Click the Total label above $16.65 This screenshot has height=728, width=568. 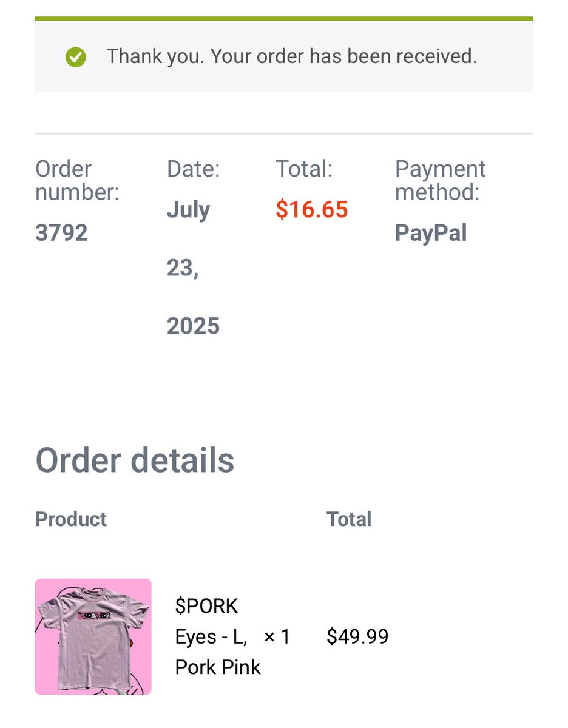[x=304, y=169]
